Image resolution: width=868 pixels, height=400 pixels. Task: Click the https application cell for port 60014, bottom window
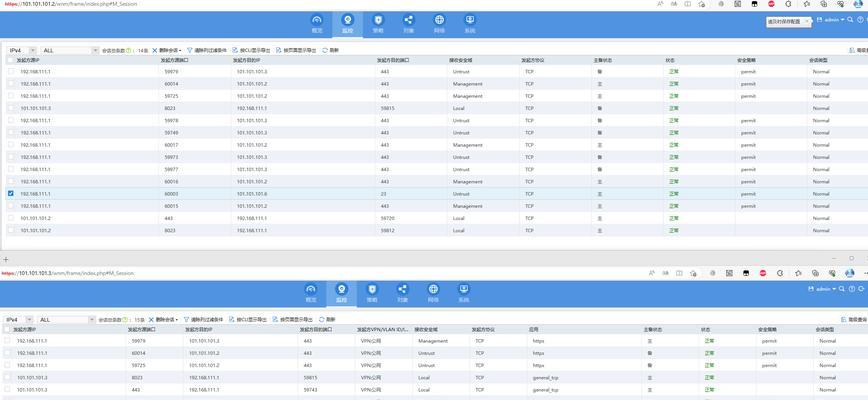point(539,353)
